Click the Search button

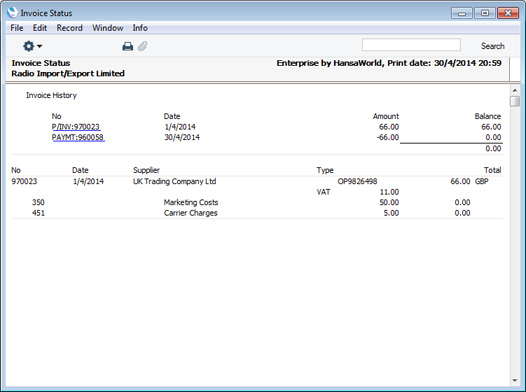pyautogui.click(x=492, y=46)
